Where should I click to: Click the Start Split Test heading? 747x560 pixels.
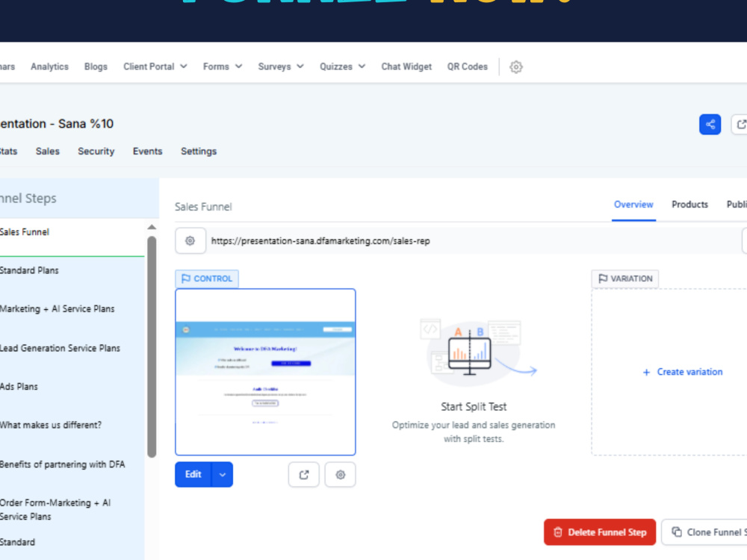pyautogui.click(x=474, y=407)
